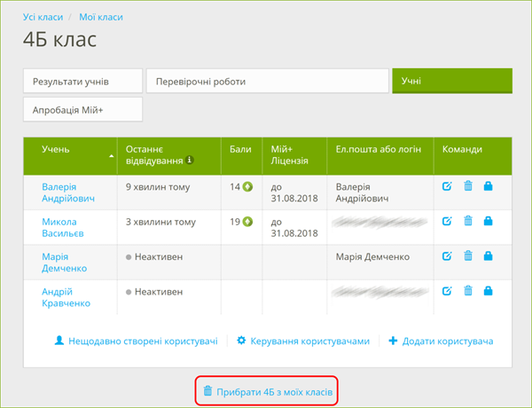The height and width of the screenshot is (408, 532).
Task: Open Андрій Кравченко student link
Action: [x=66, y=297]
